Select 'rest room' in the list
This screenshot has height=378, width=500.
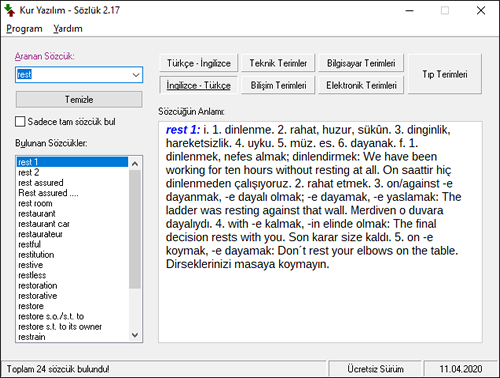tap(72, 203)
